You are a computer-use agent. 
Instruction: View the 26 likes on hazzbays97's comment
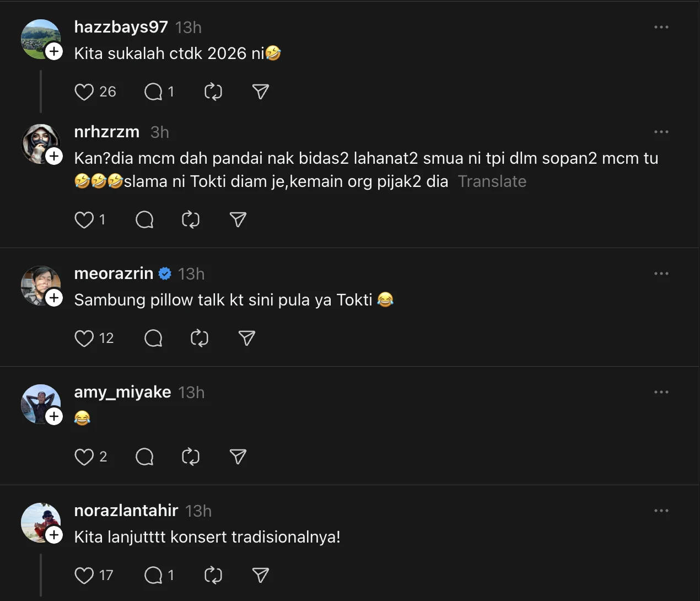coord(107,92)
